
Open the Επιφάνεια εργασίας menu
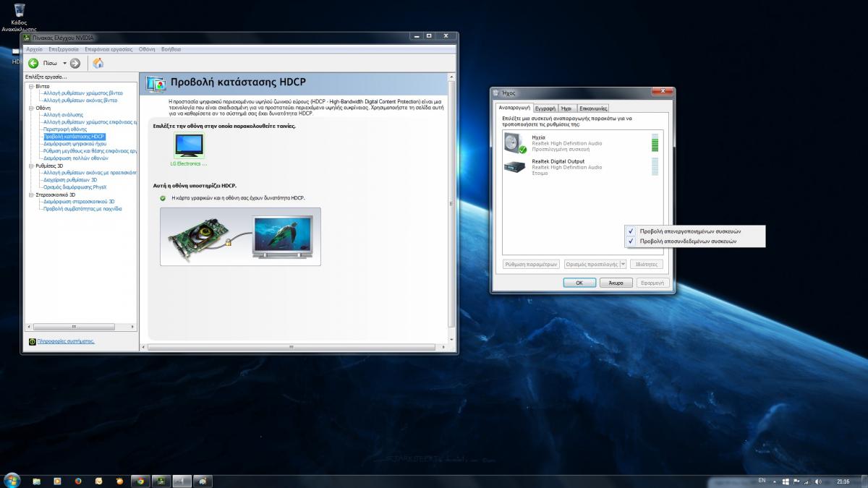coord(109,49)
